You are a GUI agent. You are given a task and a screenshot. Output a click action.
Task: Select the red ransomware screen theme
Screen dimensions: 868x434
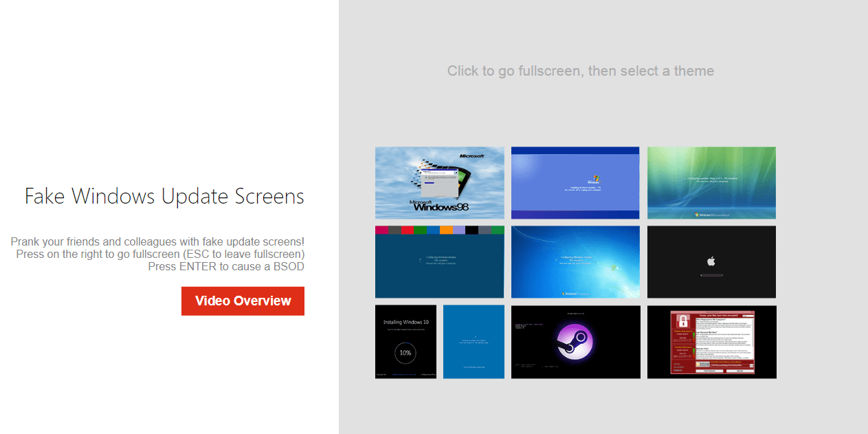(x=711, y=342)
